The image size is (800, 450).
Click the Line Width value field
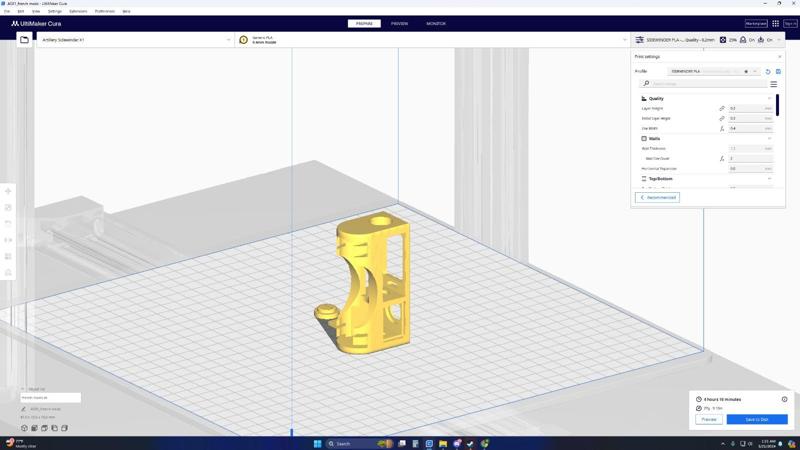(751, 129)
